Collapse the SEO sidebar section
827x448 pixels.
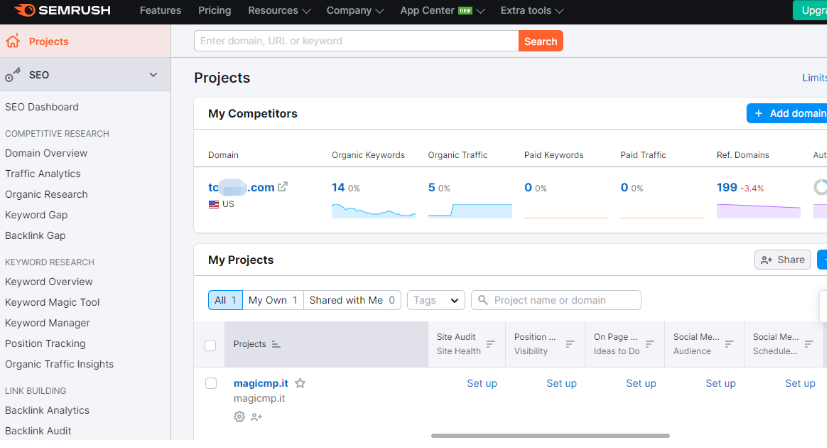153,75
